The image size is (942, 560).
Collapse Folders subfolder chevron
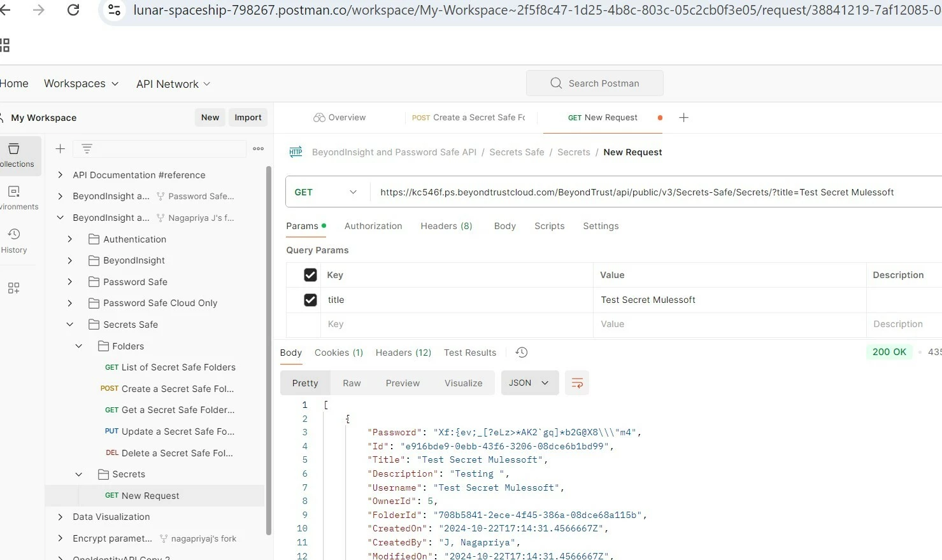(x=79, y=346)
